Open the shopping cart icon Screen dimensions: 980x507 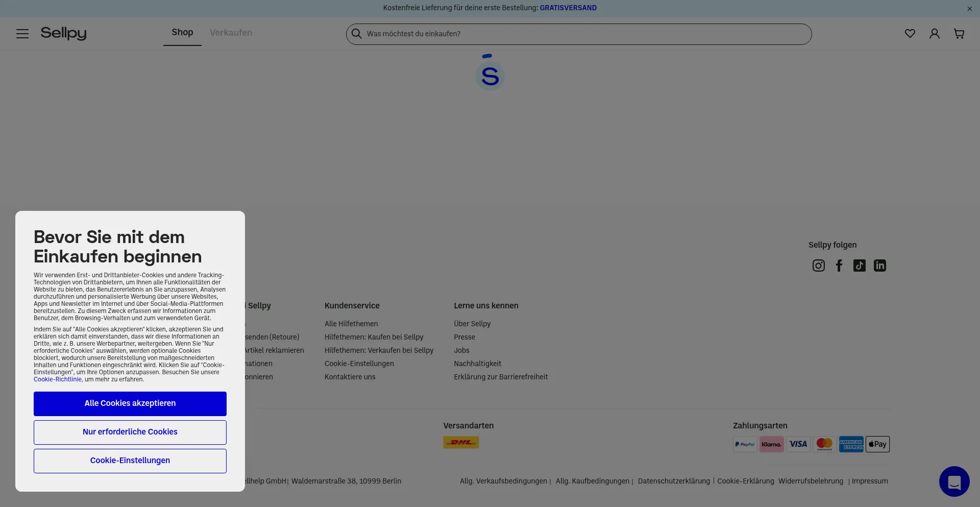tap(959, 34)
